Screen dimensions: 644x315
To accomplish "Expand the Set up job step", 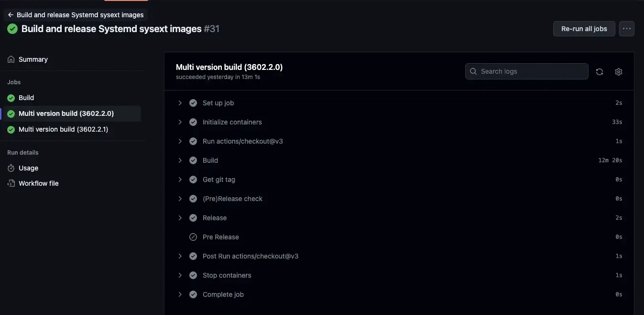I will (180, 102).
